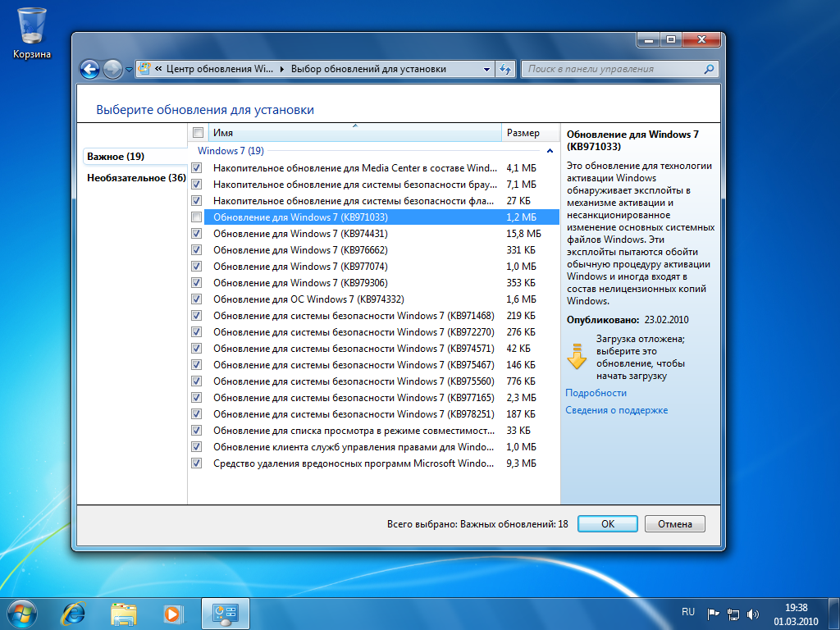Click the network tray icon
Viewport: 840px width, 630px height.
point(733,614)
